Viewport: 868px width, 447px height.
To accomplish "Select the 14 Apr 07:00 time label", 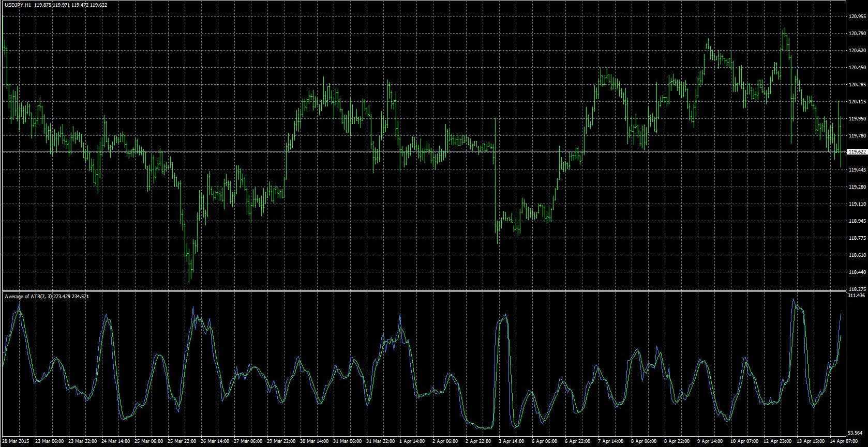I will click(845, 441).
